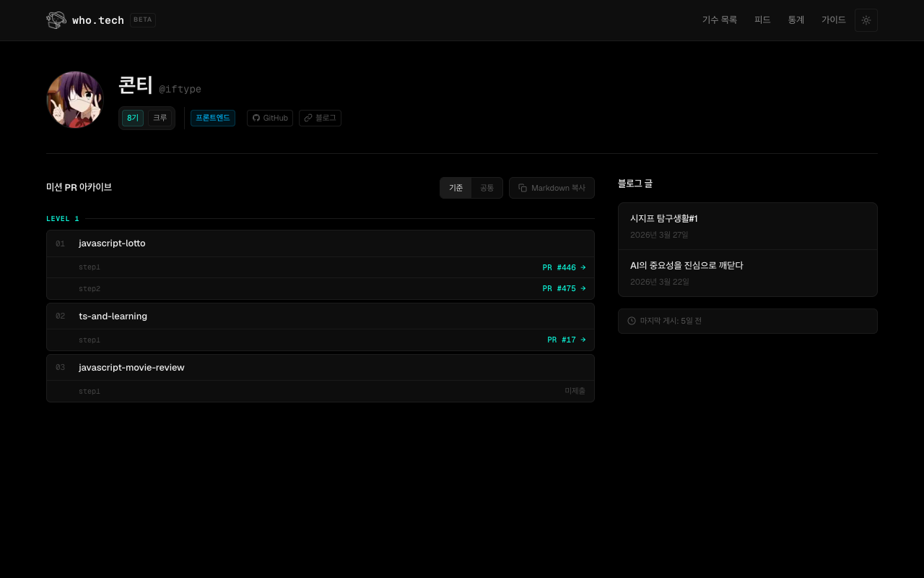Screen dimensions: 924x578
Task: Open blog post AI의 중요성을 진심으로 깨닫다
Action: [x=687, y=266]
